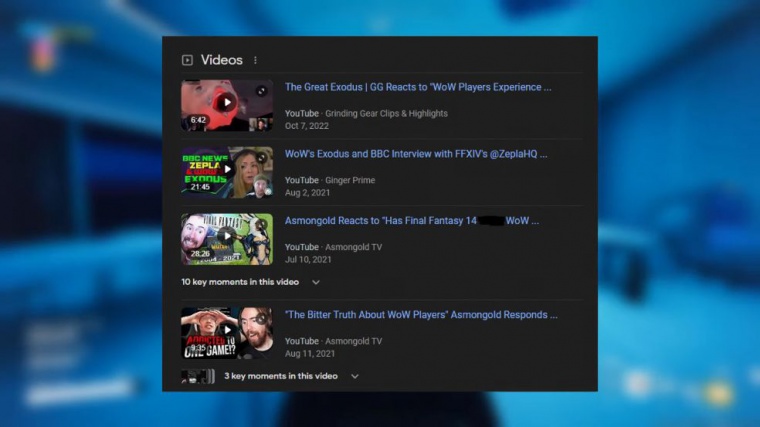Click the Videos section heading

[221, 60]
